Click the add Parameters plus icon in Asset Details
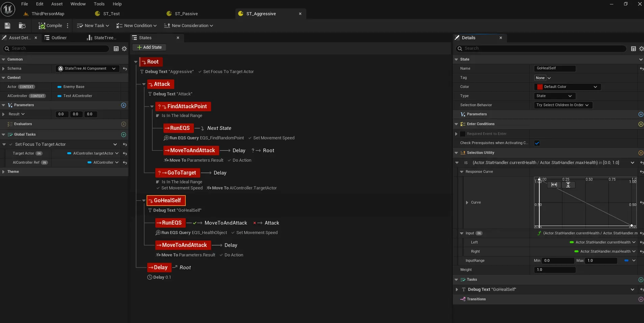Screen dimensions: 644x323 click(x=124, y=105)
